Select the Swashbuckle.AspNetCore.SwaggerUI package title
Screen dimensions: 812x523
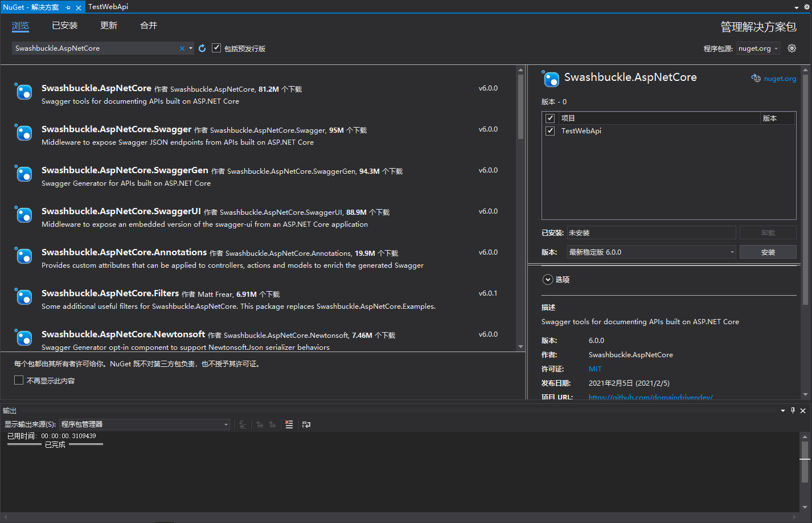tap(121, 211)
